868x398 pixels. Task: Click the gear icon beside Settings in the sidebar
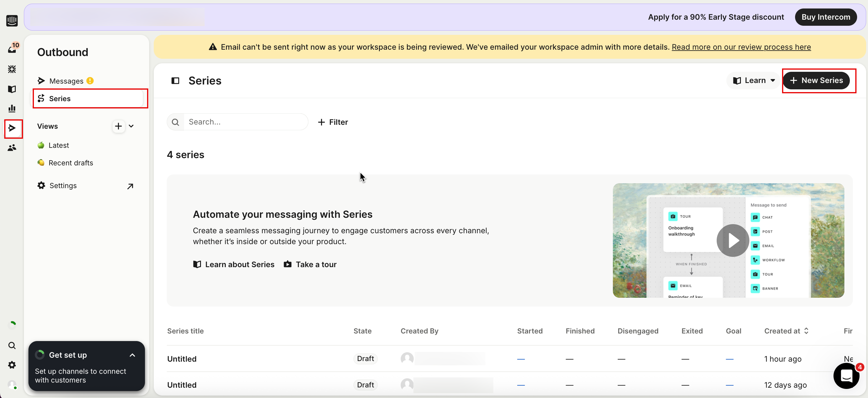(41, 185)
